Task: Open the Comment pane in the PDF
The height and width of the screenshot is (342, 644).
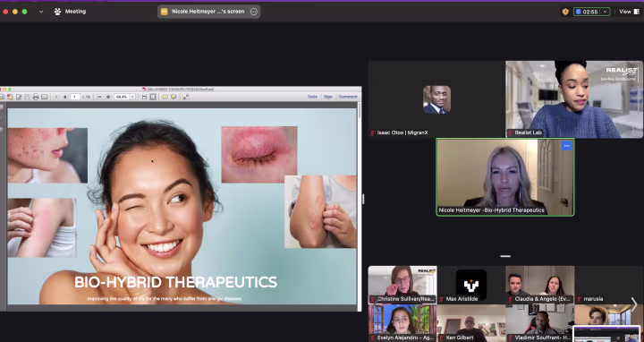Action: [x=348, y=97]
